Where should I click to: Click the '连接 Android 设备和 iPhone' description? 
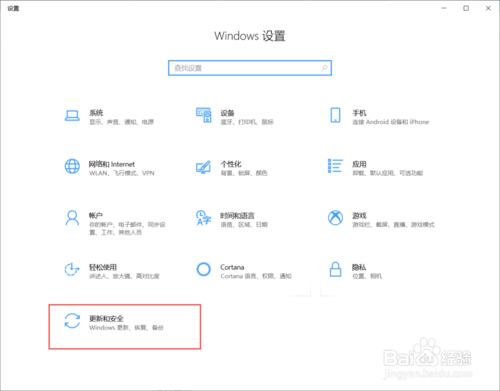(391, 122)
